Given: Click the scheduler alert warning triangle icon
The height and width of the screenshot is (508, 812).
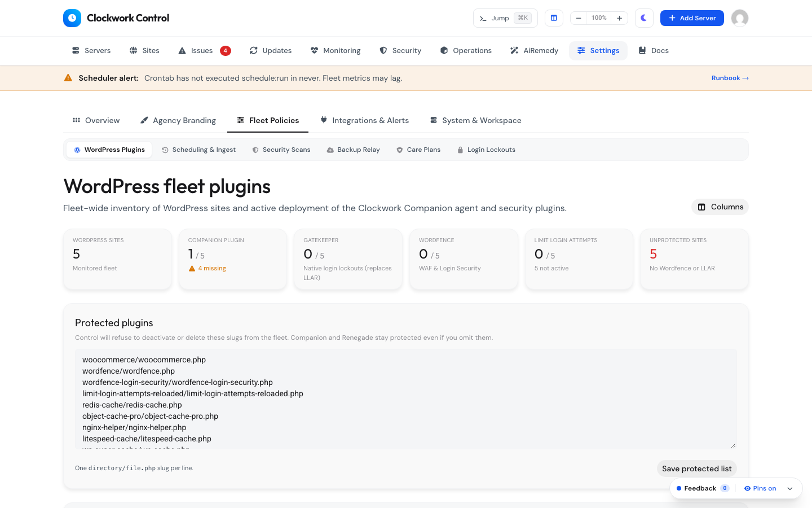Looking at the screenshot, I should [68, 78].
